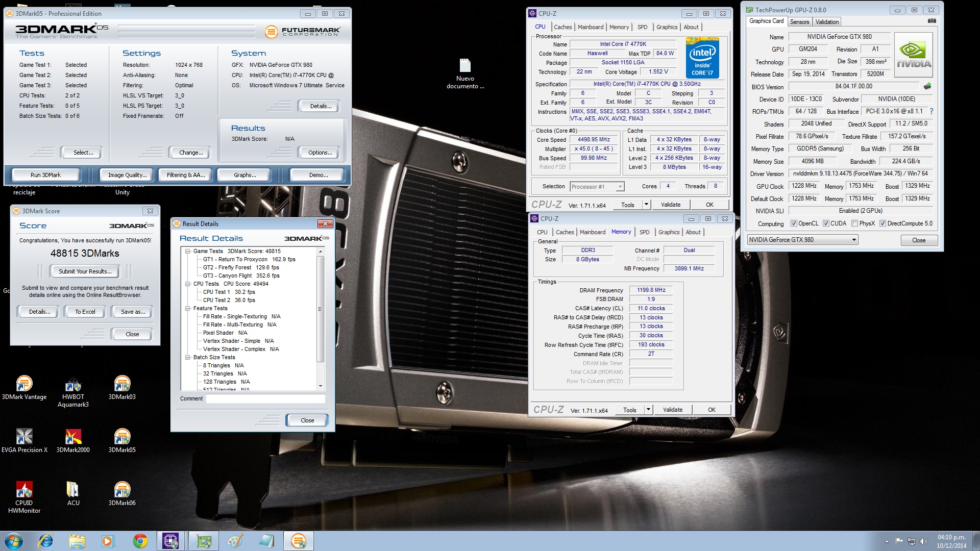Screen dimensions: 980x551
Task: Switch to 3DMark05 via its taskbar icon
Action: pyautogui.click(x=299, y=541)
